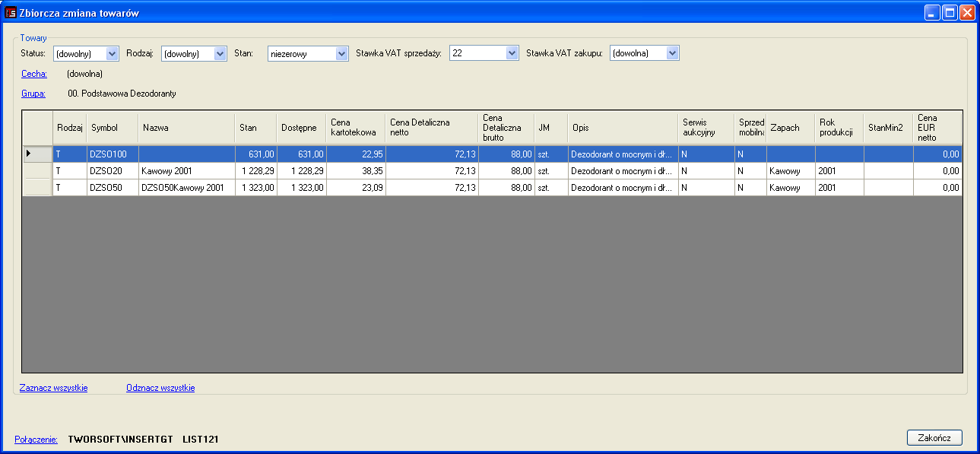Click the JM cell szt. of DZSO50

[551, 187]
